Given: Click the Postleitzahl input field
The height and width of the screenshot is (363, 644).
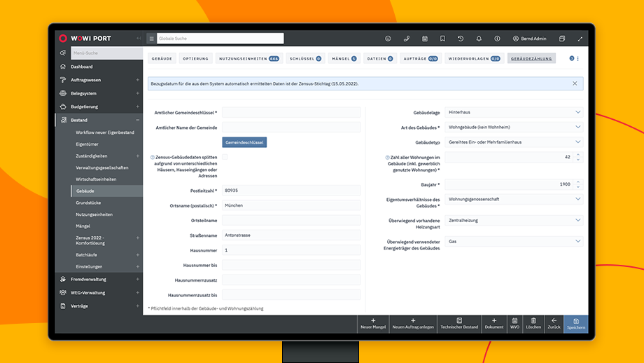Looking at the screenshot, I should pyautogui.click(x=290, y=190).
